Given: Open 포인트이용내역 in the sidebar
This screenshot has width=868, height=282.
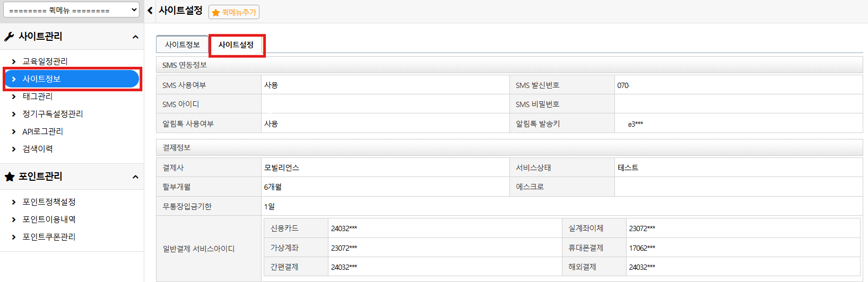Looking at the screenshot, I should tap(49, 219).
